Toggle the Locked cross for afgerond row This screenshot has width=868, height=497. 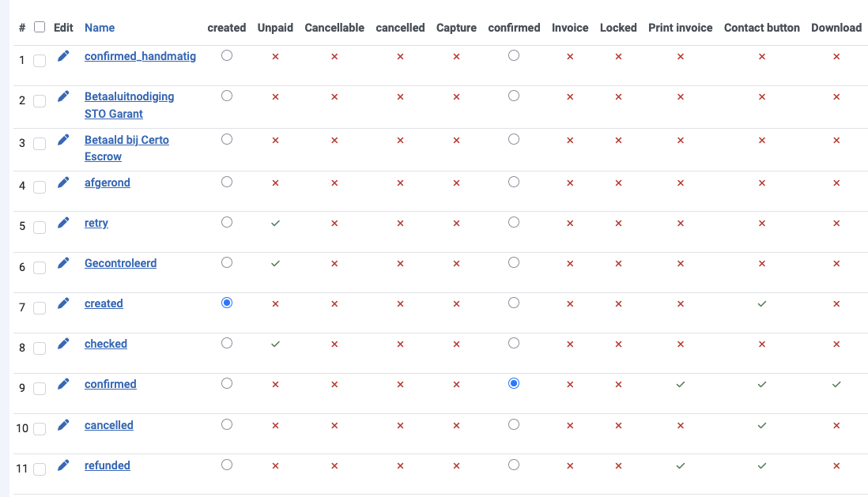tap(618, 183)
